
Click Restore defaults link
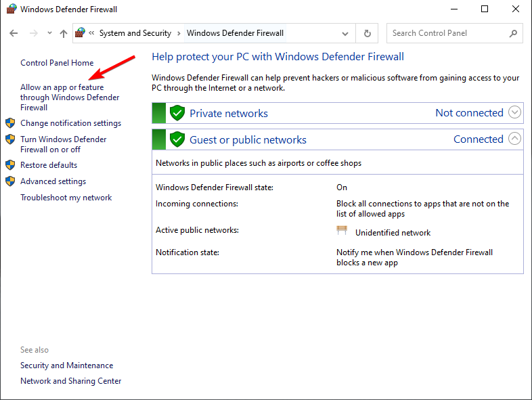pyautogui.click(x=49, y=165)
